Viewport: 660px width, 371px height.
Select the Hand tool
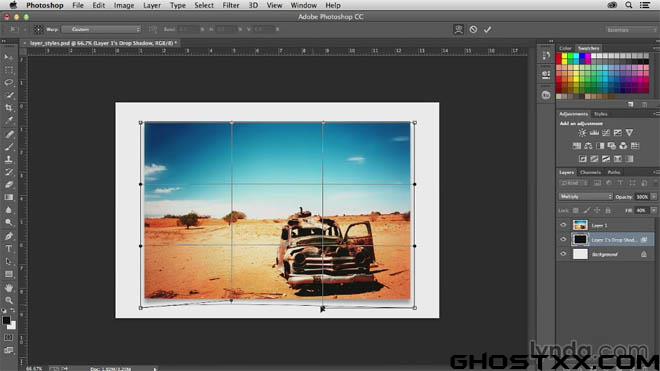click(x=8, y=288)
